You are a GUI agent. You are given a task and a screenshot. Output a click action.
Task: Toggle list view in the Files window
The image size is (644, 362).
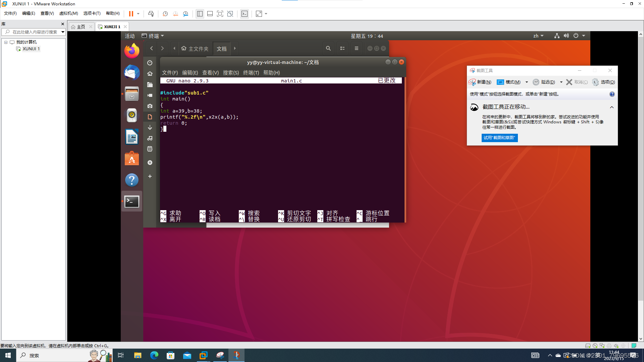(x=342, y=48)
